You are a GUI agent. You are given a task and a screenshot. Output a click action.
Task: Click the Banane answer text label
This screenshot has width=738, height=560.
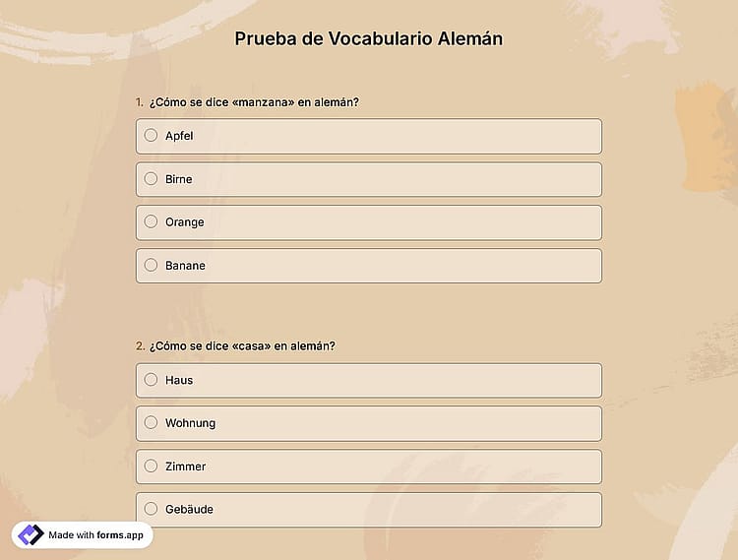click(x=185, y=266)
